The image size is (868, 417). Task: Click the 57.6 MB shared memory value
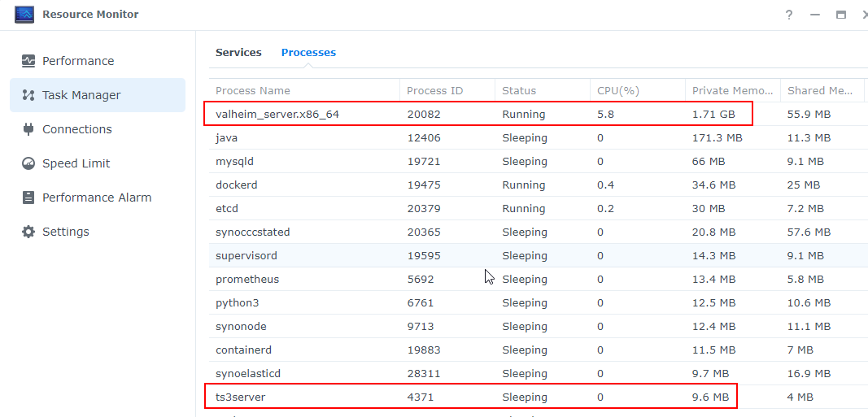point(809,232)
